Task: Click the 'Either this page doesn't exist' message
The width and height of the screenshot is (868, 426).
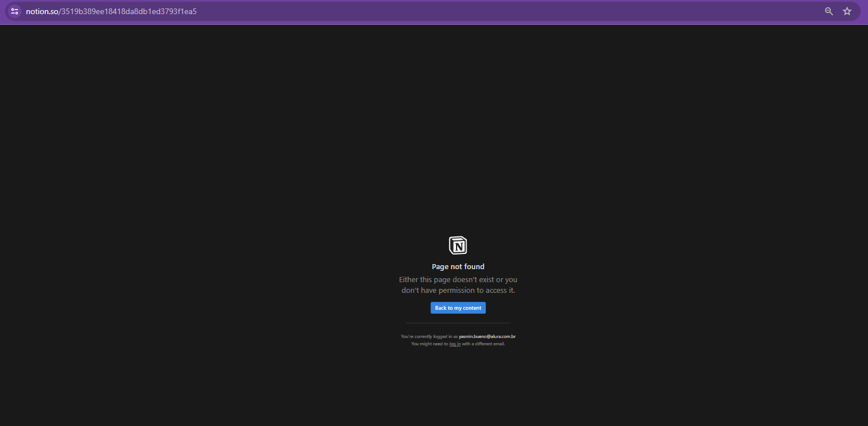Action: click(458, 285)
